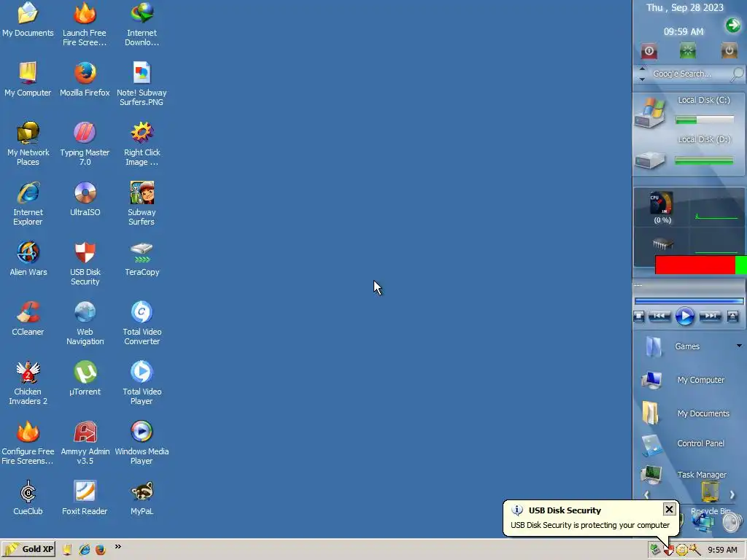Click the Local Disk (D:) usage bar
This screenshot has width=747, height=560.
point(705,161)
